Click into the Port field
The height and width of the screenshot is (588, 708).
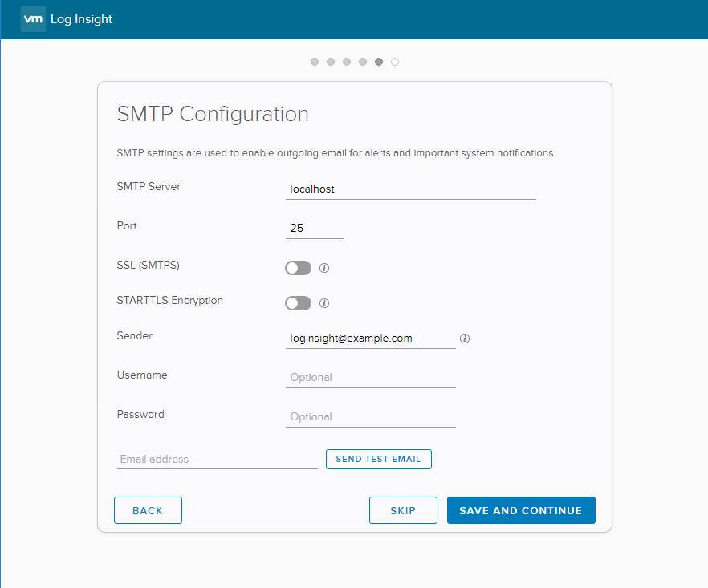click(x=314, y=229)
